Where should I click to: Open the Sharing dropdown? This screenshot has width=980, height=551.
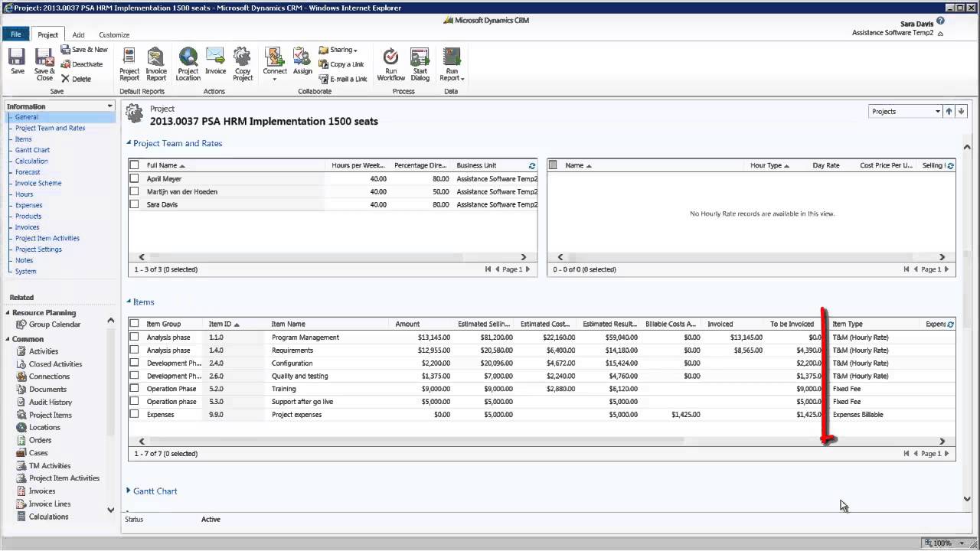[338, 50]
